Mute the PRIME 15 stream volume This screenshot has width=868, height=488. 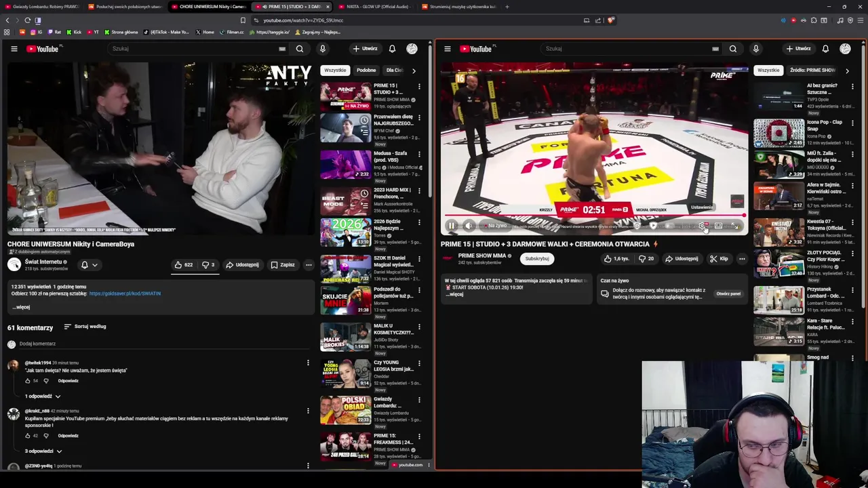tap(468, 226)
